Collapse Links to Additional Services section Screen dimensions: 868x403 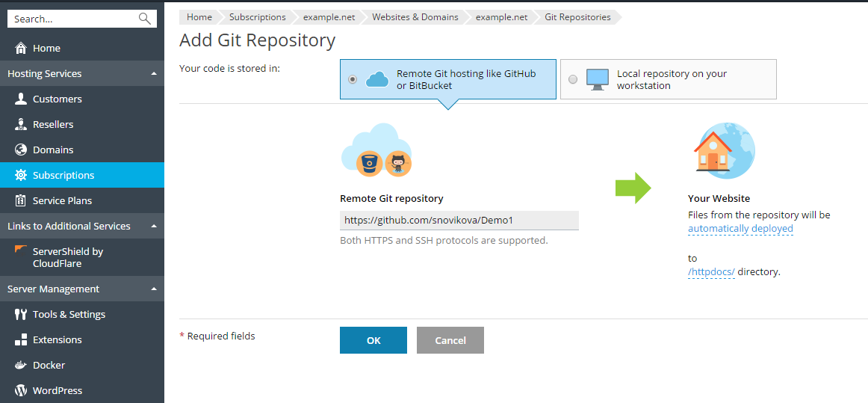click(153, 227)
